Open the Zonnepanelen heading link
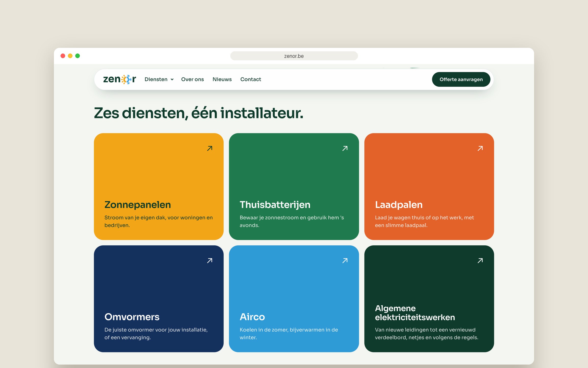The width and height of the screenshot is (588, 368). [x=138, y=205]
